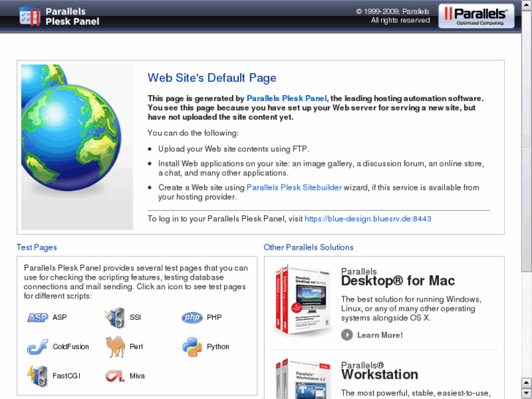Image resolution: width=532 pixels, height=399 pixels.
Task: Open the Miva test page icon
Action: click(115, 376)
